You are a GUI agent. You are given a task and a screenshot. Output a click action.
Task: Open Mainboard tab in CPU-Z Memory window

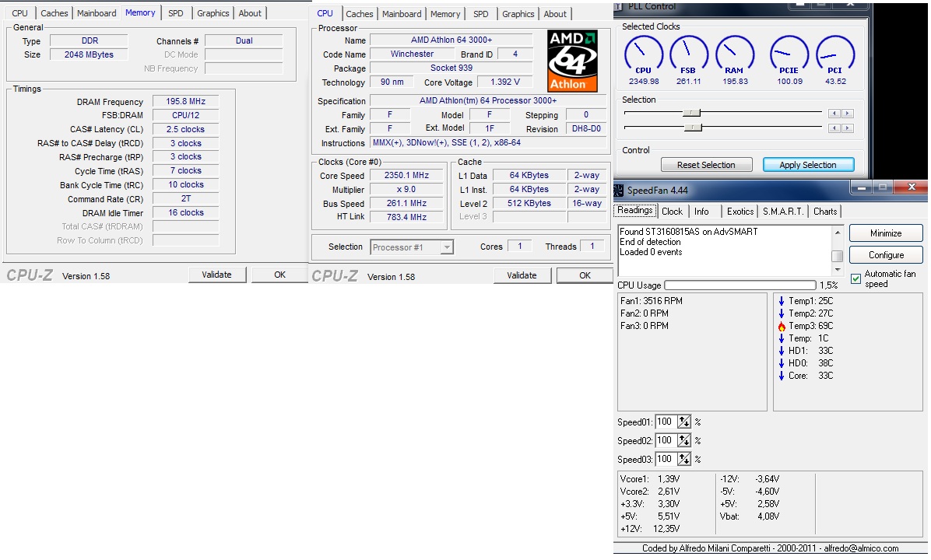tap(97, 13)
